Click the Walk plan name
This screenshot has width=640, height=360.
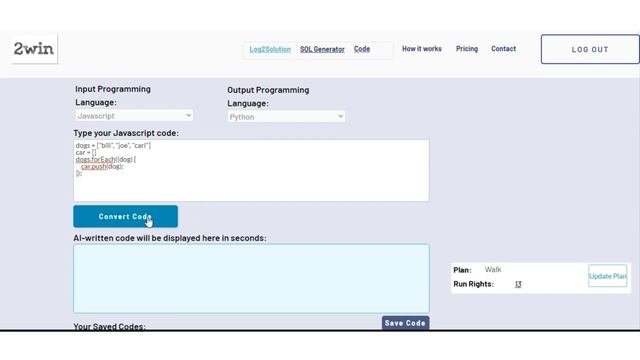pos(493,270)
